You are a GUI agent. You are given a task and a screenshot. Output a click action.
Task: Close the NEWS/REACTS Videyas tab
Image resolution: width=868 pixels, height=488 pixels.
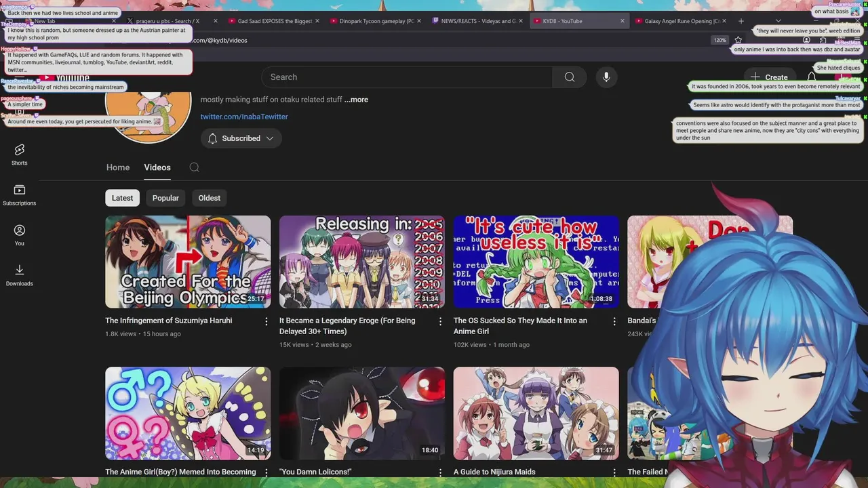[520, 21]
